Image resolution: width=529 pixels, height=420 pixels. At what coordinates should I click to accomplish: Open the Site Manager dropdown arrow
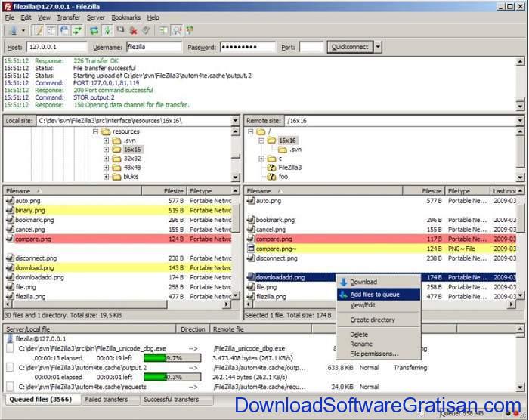pyautogui.click(x=23, y=31)
